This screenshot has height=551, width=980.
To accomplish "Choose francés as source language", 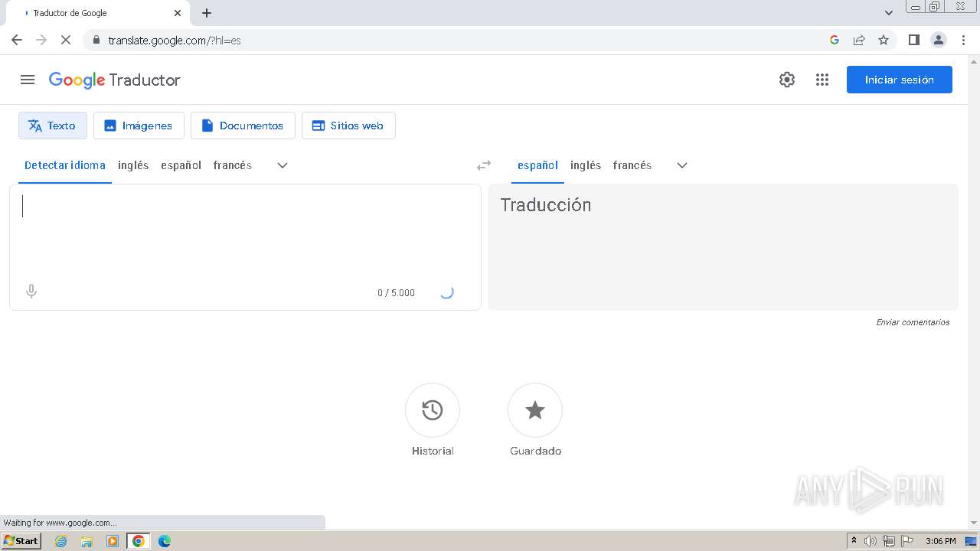I will tap(233, 165).
